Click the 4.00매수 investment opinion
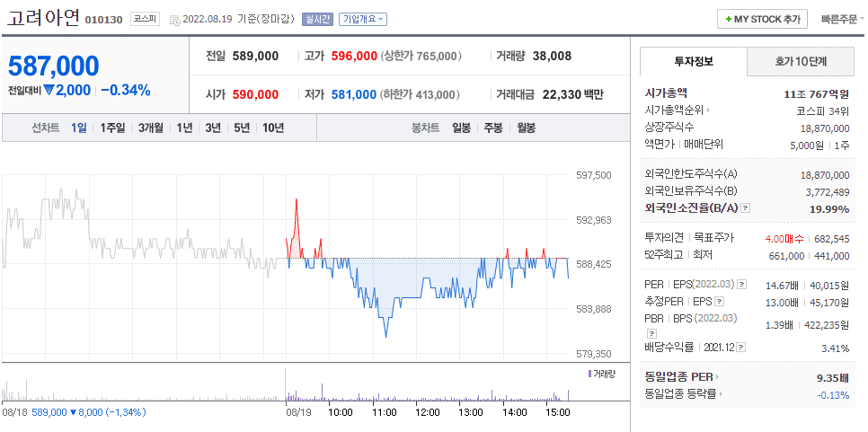This screenshot has height=432, width=868. (784, 238)
